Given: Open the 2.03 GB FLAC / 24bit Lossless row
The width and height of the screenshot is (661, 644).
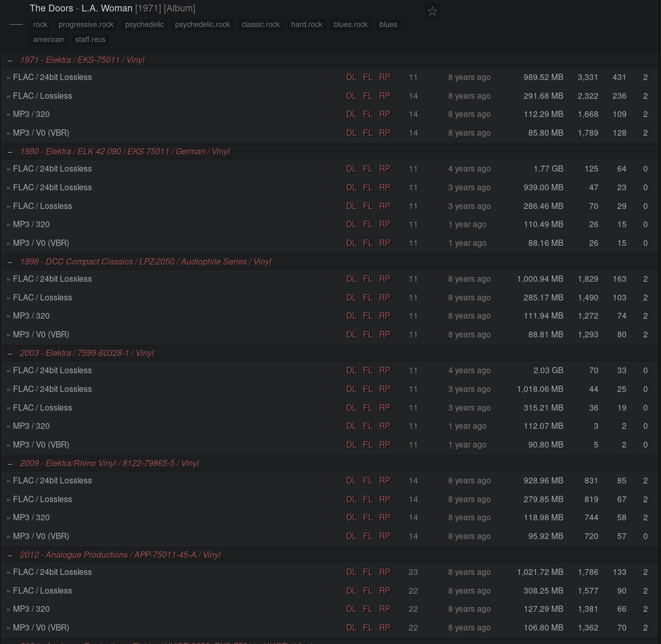Looking at the screenshot, I should point(52,370).
